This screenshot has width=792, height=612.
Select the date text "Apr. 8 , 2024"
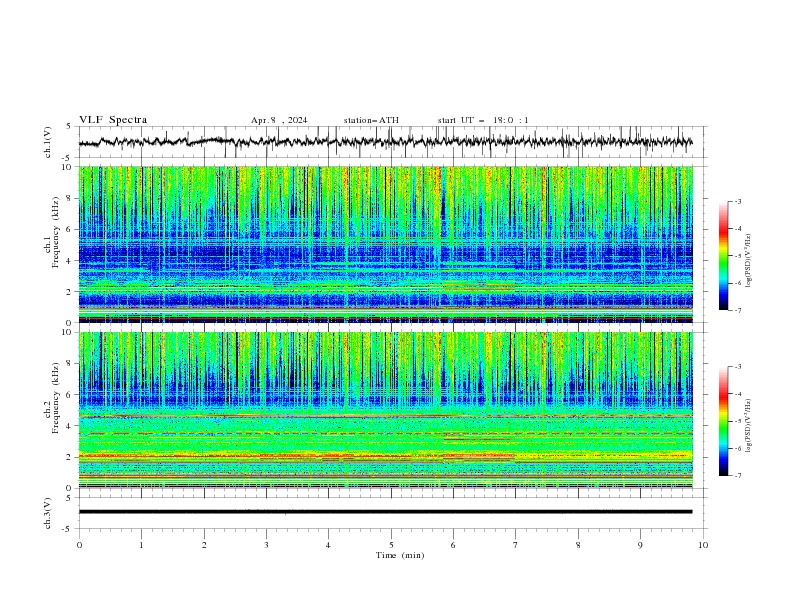279,120
